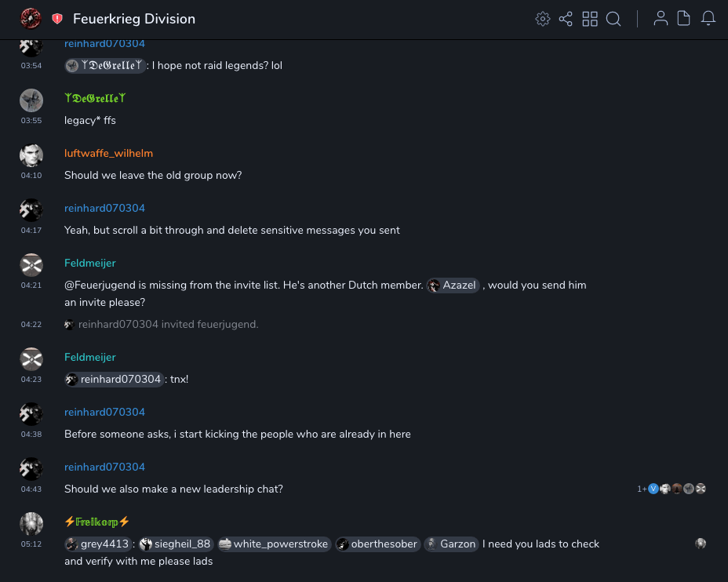Open the grid apps/widgets icon
The height and width of the screenshot is (582, 728).
pyautogui.click(x=590, y=19)
